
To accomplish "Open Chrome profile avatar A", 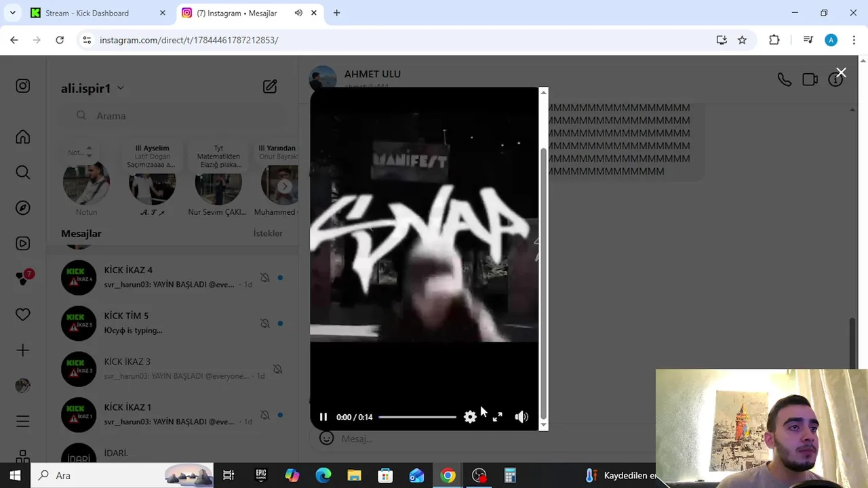I will pos(831,40).
